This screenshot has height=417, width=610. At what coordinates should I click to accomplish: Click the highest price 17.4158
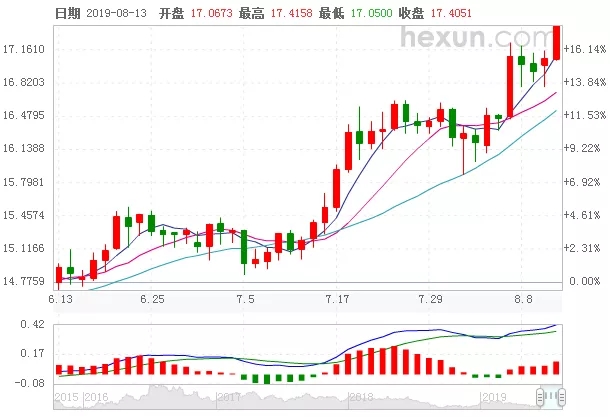tap(291, 13)
